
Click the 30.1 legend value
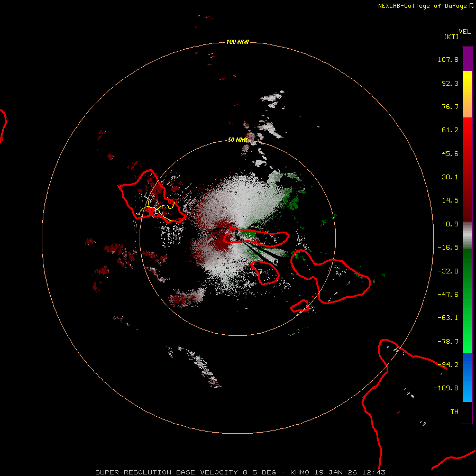point(450,177)
